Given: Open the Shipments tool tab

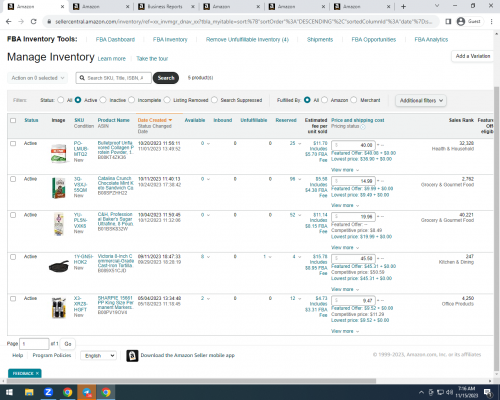Looking at the screenshot, I should coord(320,39).
